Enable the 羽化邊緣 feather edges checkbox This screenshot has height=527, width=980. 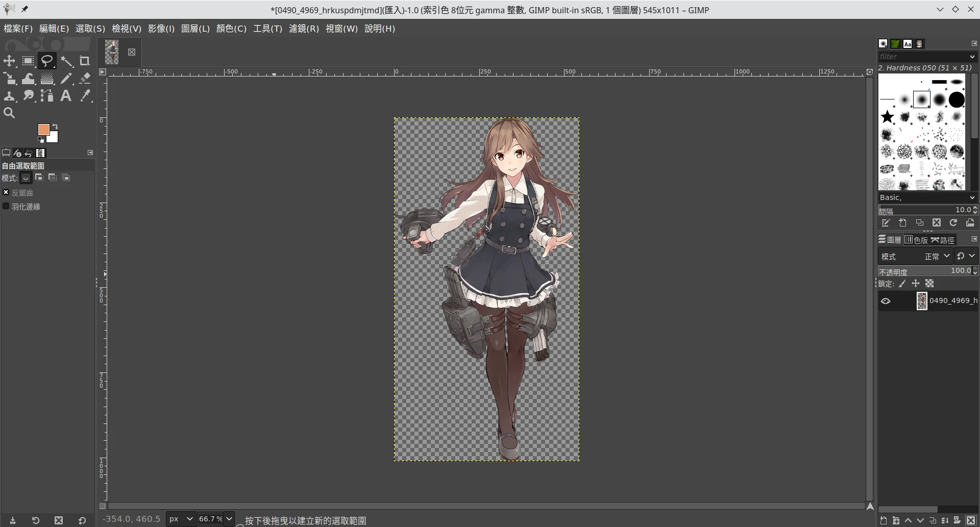coord(6,206)
